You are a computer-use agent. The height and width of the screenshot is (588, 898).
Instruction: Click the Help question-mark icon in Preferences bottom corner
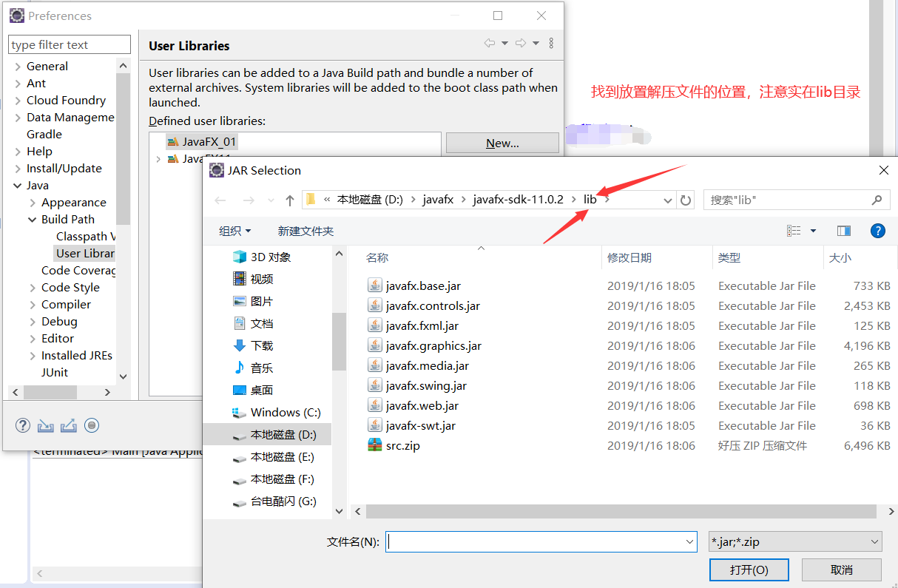23,425
